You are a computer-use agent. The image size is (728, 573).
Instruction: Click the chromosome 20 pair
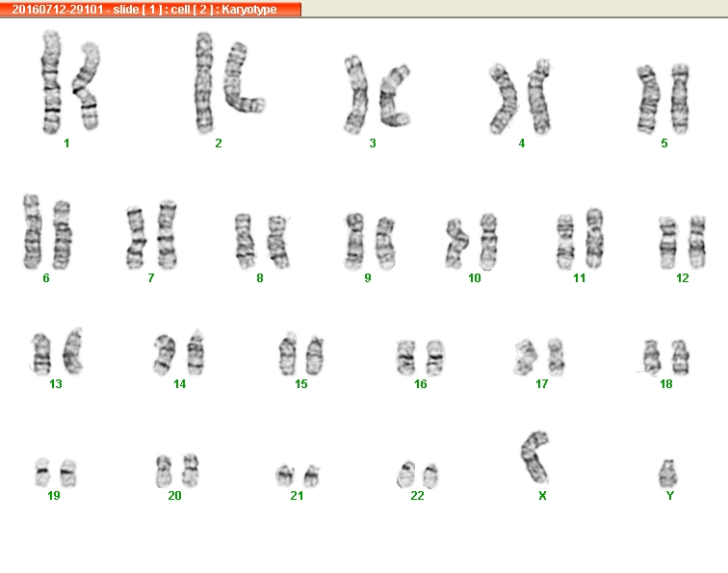177,471
